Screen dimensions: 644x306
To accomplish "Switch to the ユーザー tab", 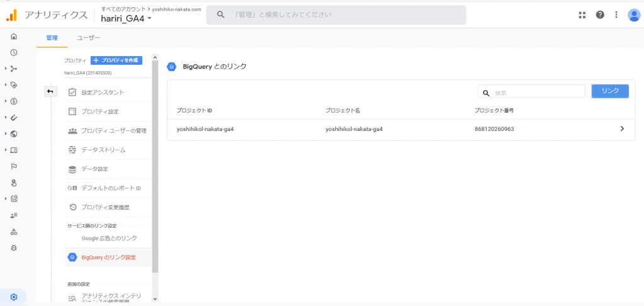I will [88, 38].
